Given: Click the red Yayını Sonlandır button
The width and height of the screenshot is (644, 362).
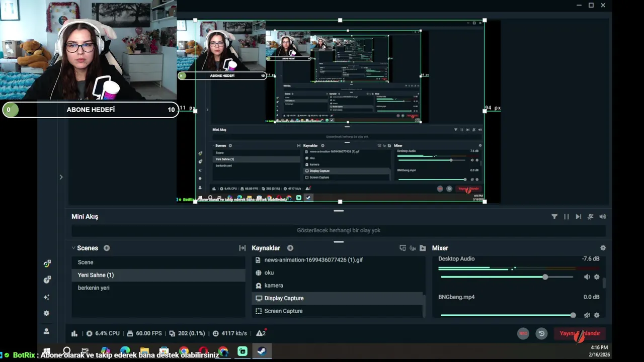Looking at the screenshot, I should tap(580, 333).
